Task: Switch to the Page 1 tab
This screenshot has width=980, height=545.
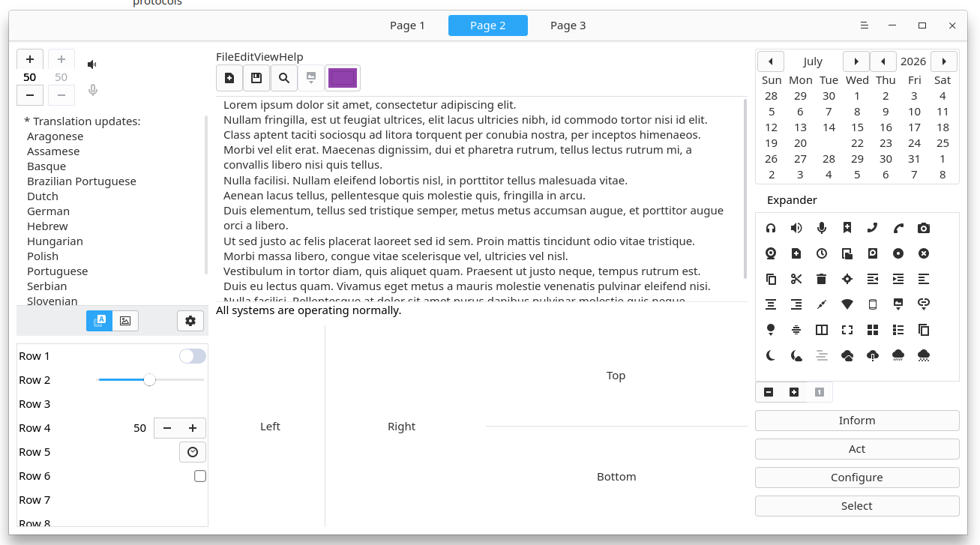Action: click(407, 25)
